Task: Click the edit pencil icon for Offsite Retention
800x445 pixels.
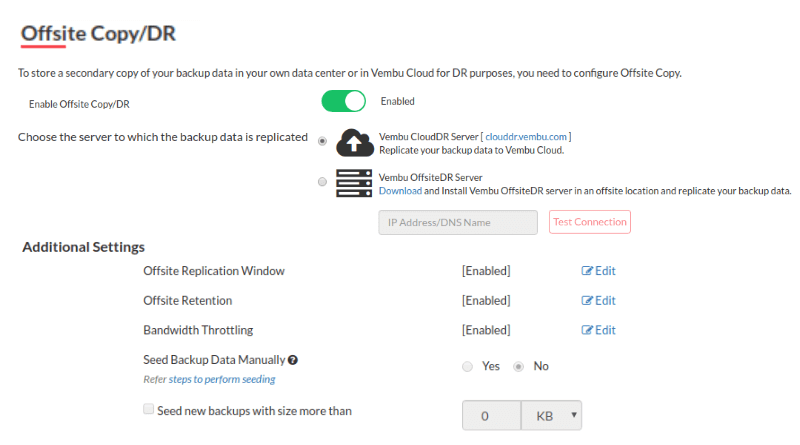Action: click(x=587, y=301)
